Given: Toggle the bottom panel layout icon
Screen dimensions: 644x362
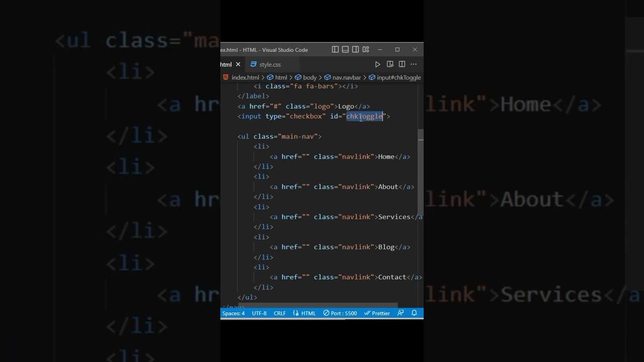Looking at the screenshot, I should [345, 49].
